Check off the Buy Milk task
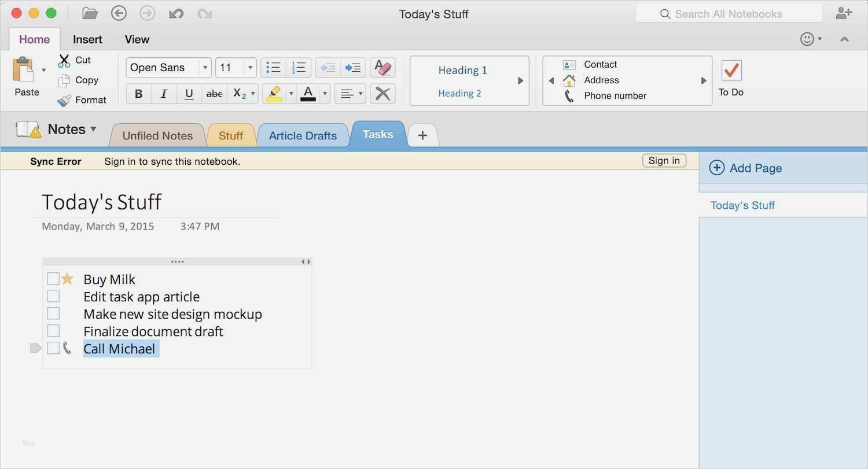The image size is (868, 469). pos(53,278)
